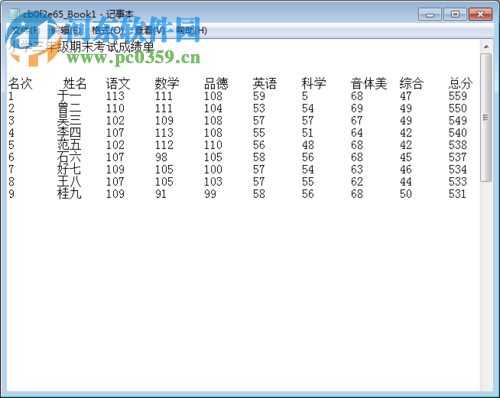The height and width of the screenshot is (398, 500).
Task: Place the cursor on the 总分 header text
Action: point(460,83)
